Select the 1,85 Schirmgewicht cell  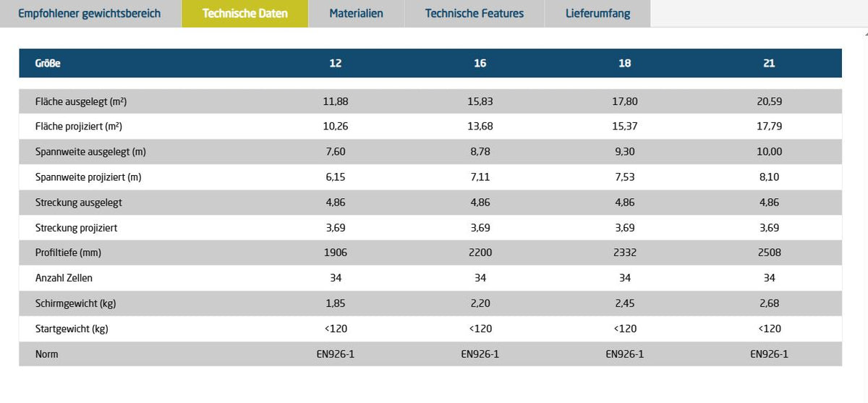(x=336, y=304)
